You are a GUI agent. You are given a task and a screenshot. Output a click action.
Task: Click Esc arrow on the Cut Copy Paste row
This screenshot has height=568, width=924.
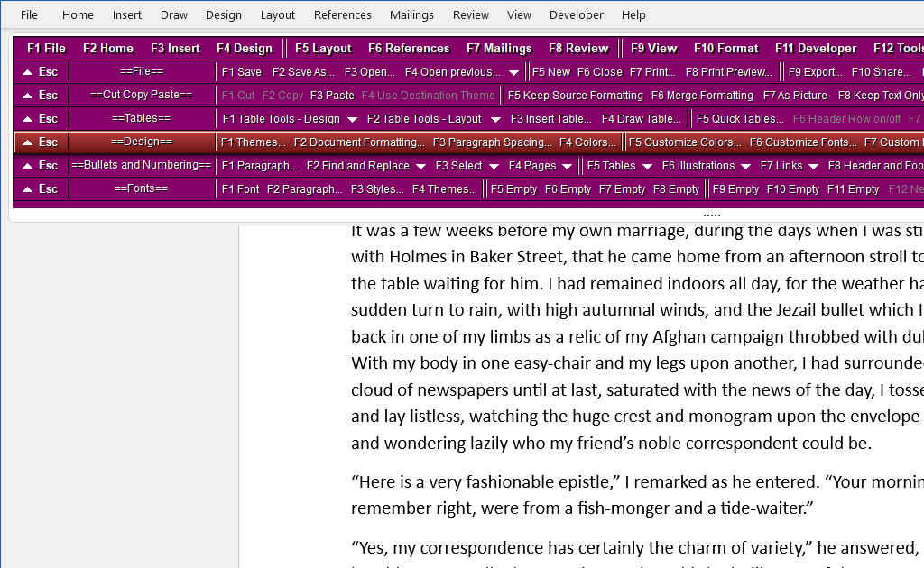pos(40,96)
